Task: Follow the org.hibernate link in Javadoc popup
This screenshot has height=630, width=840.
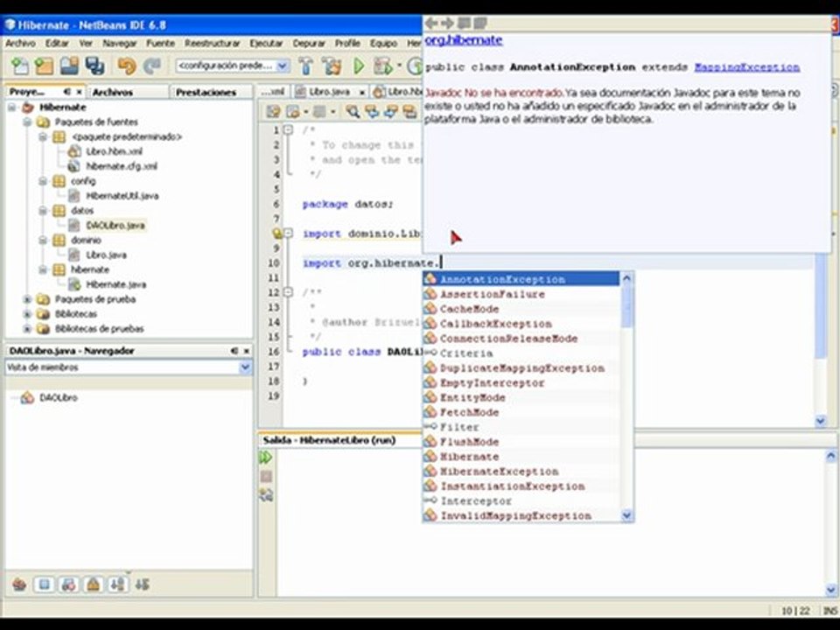Action: pos(464,40)
